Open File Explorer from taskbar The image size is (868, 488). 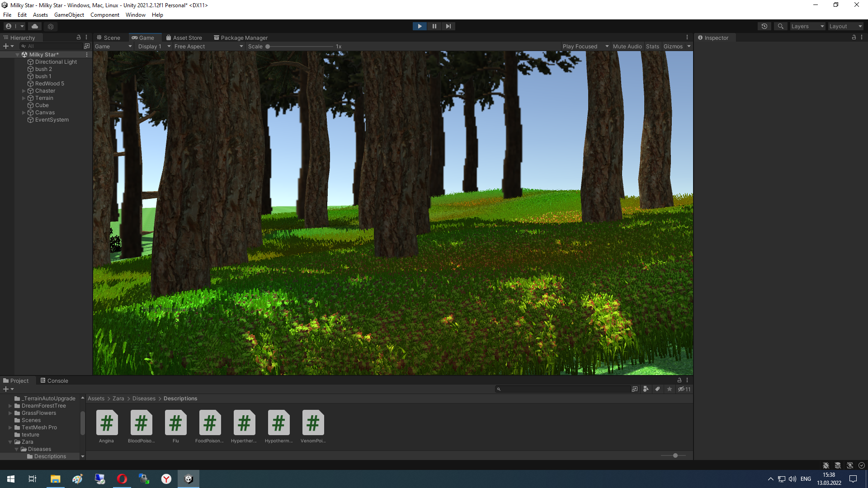55,479
